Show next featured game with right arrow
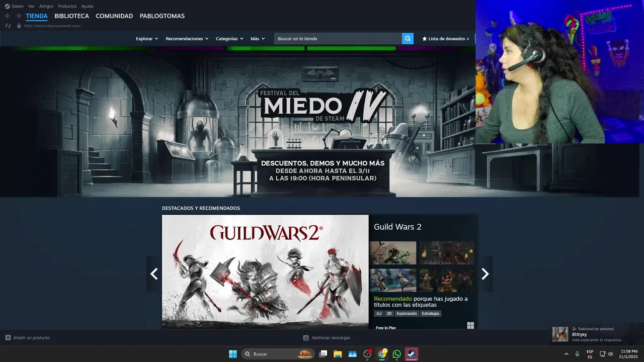Image resolution: width=644 pixels, height=362 pixels. [485, 274]
